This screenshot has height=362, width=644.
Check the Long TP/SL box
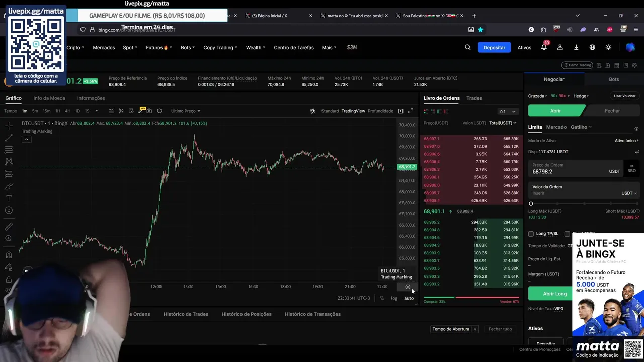tap(531, 234)
